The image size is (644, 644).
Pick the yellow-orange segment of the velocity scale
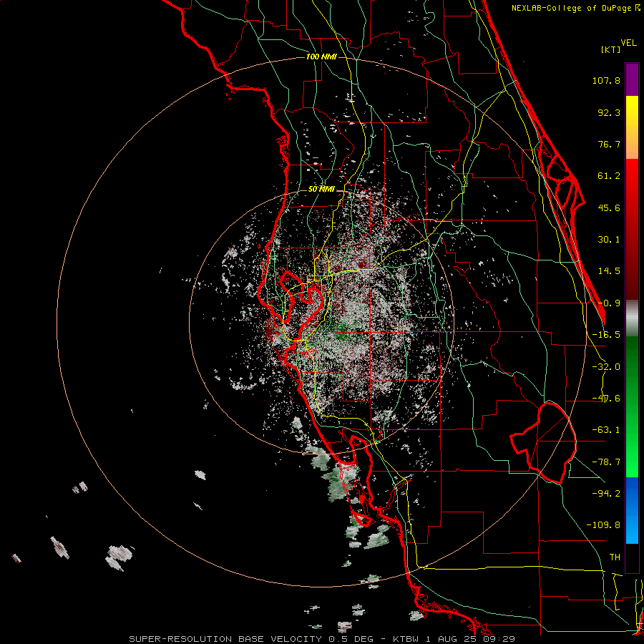pyautogui.click(x=632, y=127)
